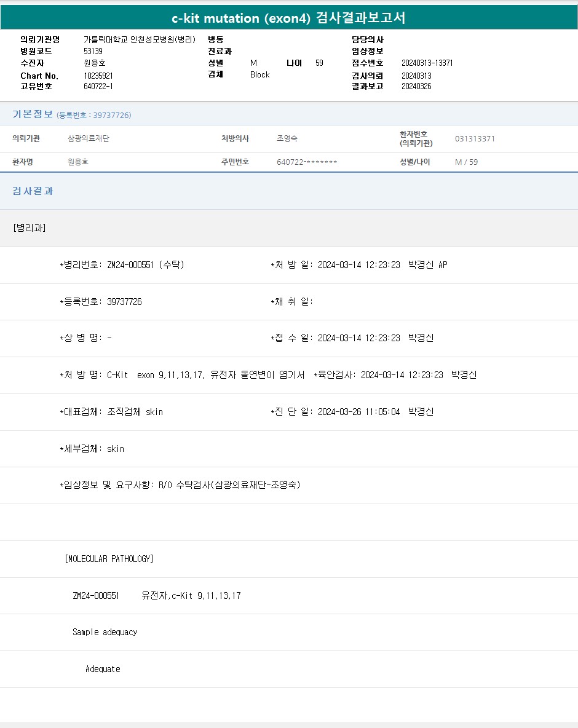The image size is (578, 728).
Task: Click the masked 주민번호 value
Action: point(307,162)
